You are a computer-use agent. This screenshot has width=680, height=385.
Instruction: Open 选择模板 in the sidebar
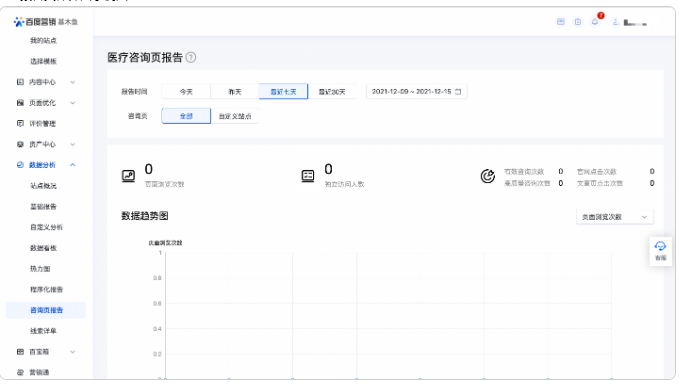(43, 62)
